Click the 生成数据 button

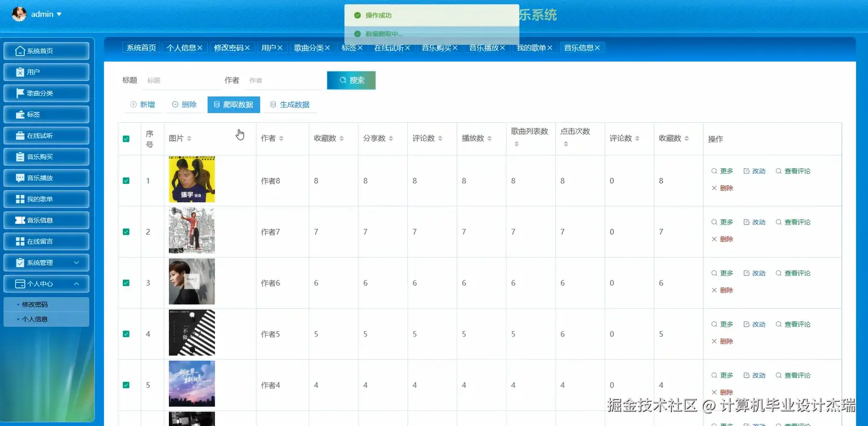click(x=289, y=105)
